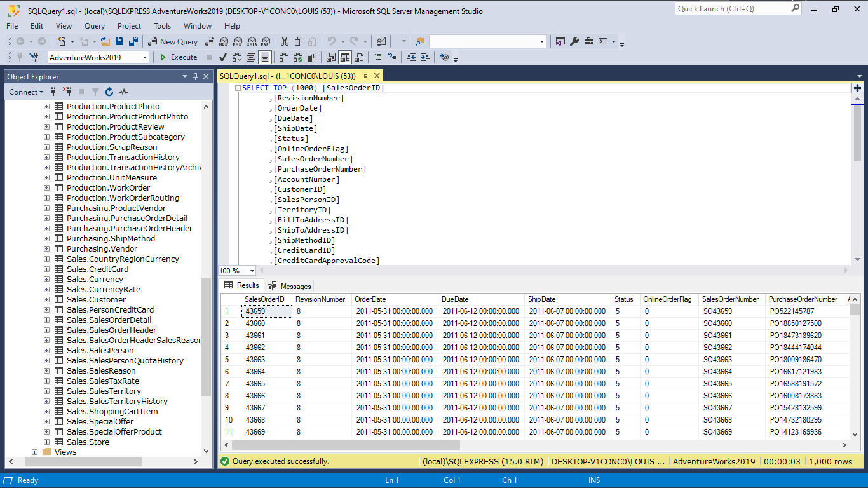868x488 pixels.
Task: Click Object Explorer activity pulse icon
Action: tap(123, 91)
